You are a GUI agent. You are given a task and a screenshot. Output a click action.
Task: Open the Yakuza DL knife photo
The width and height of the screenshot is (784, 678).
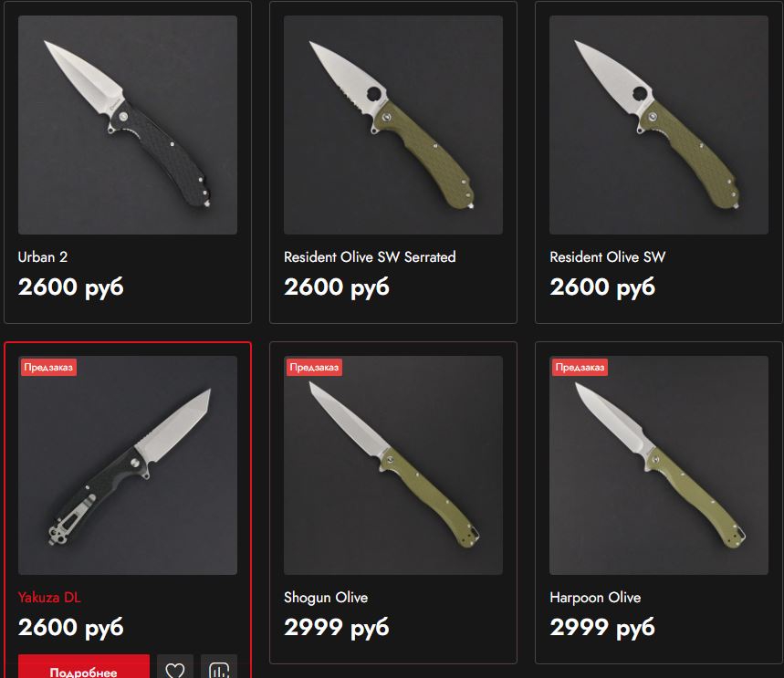[x=128, y=465]
